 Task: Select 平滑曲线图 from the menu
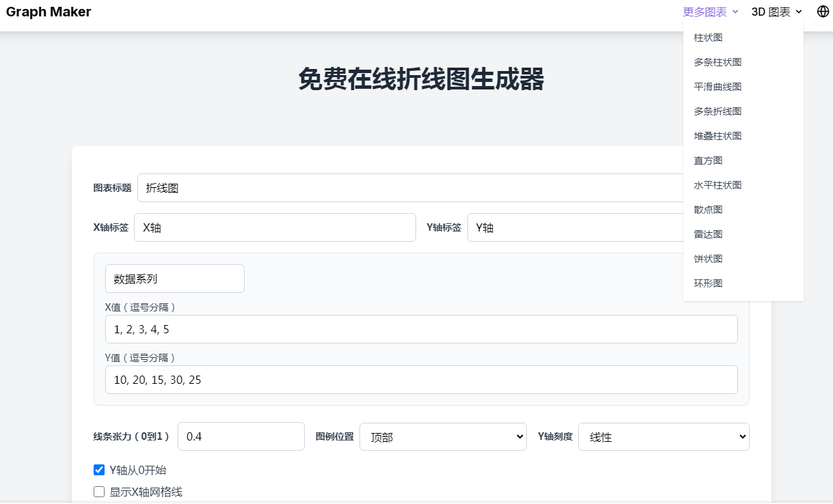[x=718, y=87]
